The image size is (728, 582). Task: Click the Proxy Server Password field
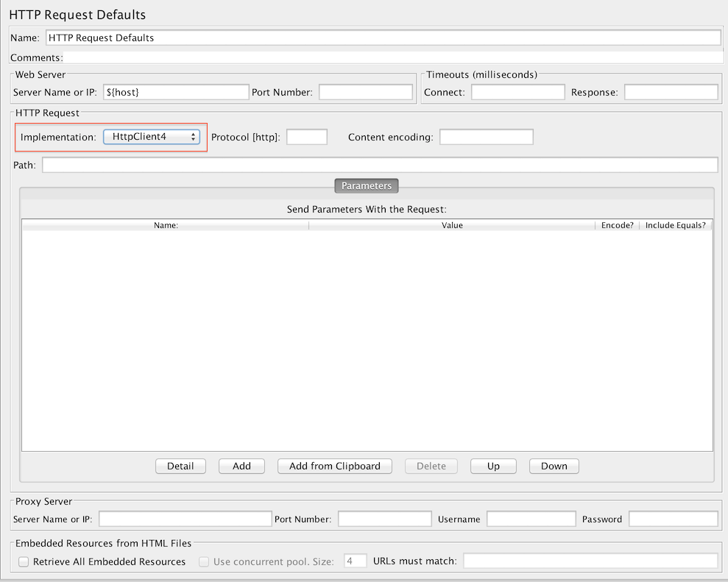pos(673,519)
